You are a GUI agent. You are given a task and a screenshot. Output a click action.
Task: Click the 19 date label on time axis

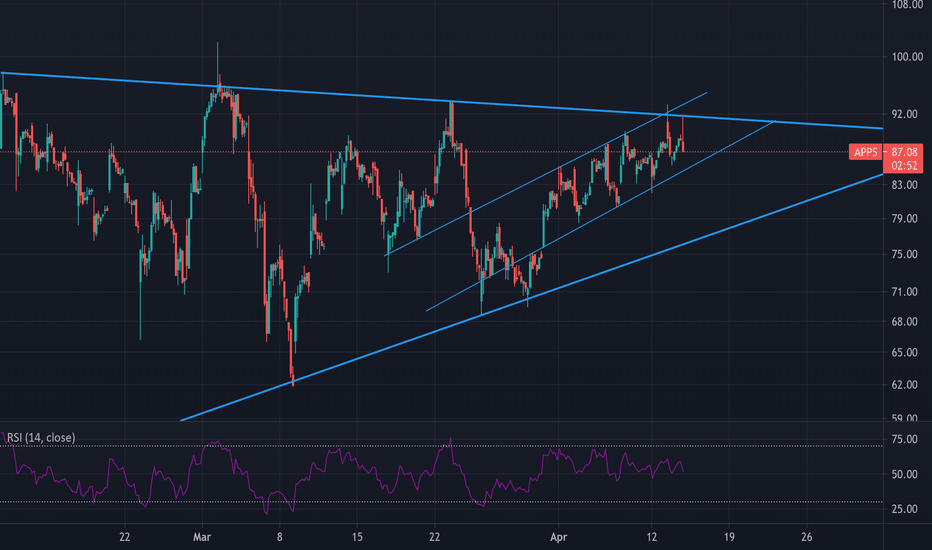729,537
